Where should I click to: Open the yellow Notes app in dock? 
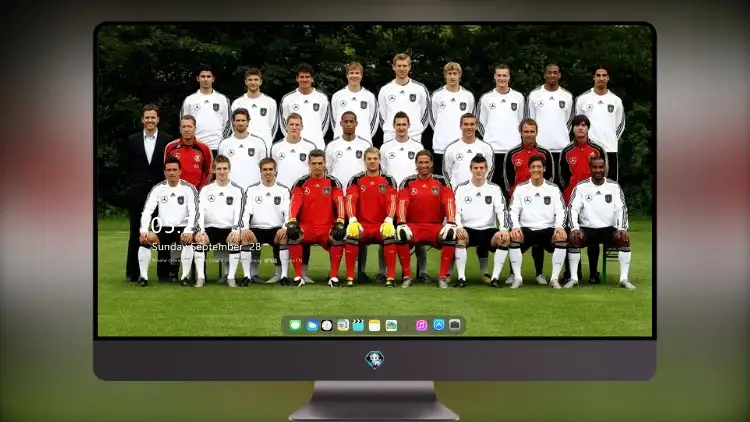coord(375,325)
